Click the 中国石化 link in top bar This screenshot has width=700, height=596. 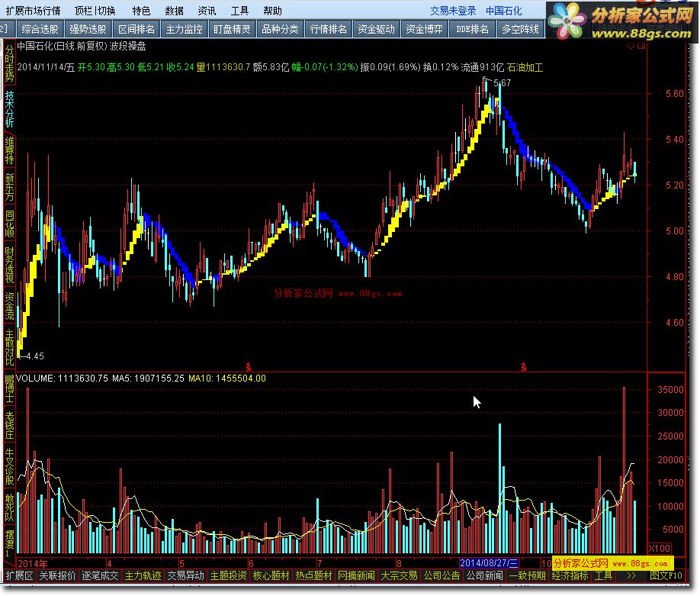coord(503,10)
